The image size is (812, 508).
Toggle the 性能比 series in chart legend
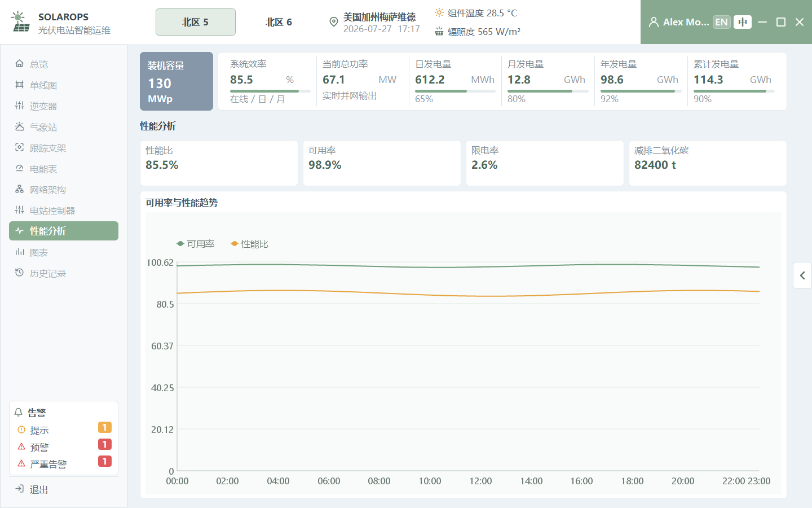pos(249,244)
